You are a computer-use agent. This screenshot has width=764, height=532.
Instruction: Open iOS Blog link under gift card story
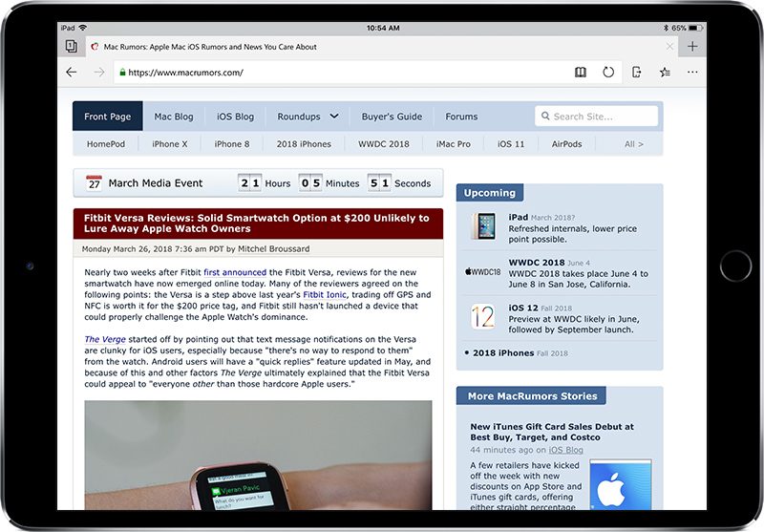pos(565,450)
